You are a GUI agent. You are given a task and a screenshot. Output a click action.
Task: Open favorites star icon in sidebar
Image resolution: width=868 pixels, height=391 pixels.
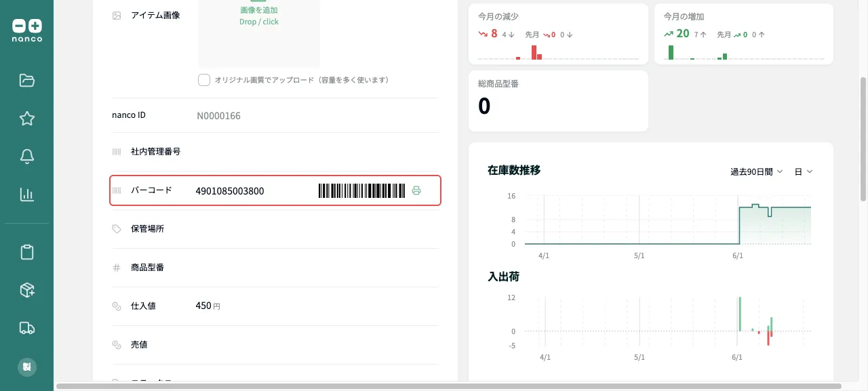coord(27,119)
